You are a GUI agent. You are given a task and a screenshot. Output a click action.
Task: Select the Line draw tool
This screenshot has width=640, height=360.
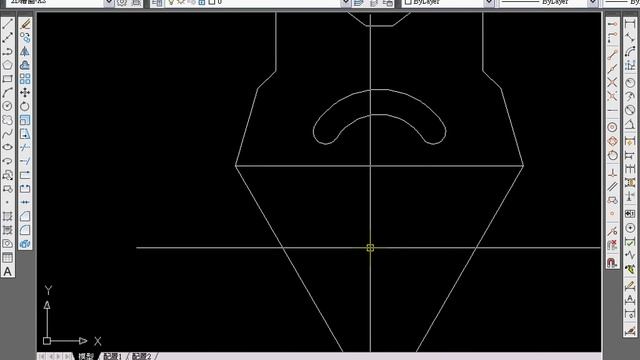[7, 24]
